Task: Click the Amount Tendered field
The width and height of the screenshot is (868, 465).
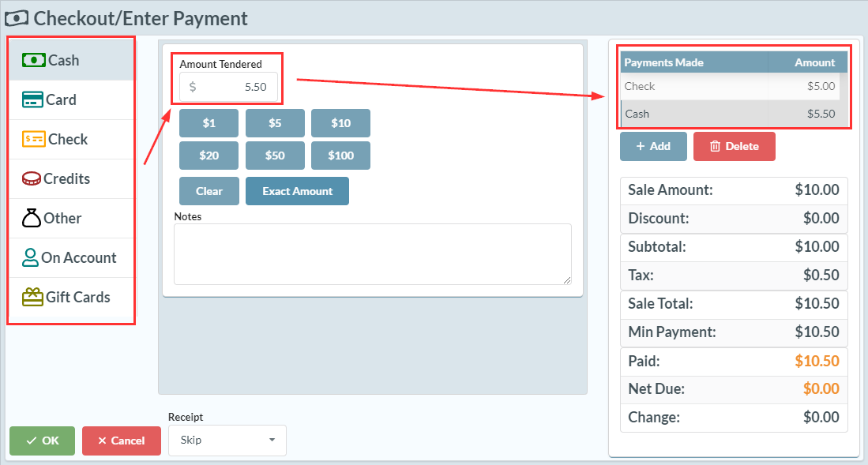Action: (229, 87)
